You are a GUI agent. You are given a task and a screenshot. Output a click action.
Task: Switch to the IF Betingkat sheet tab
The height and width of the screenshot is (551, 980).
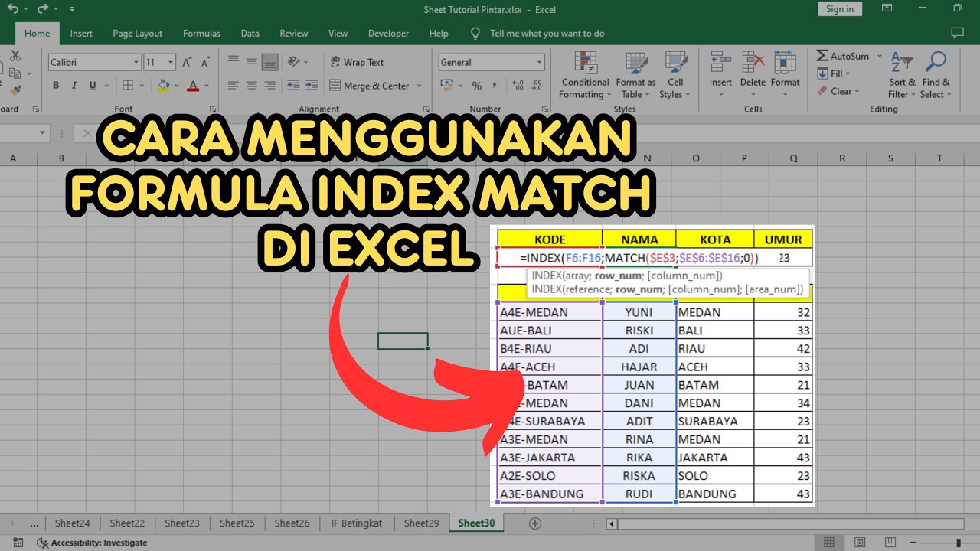coord(357,523)
